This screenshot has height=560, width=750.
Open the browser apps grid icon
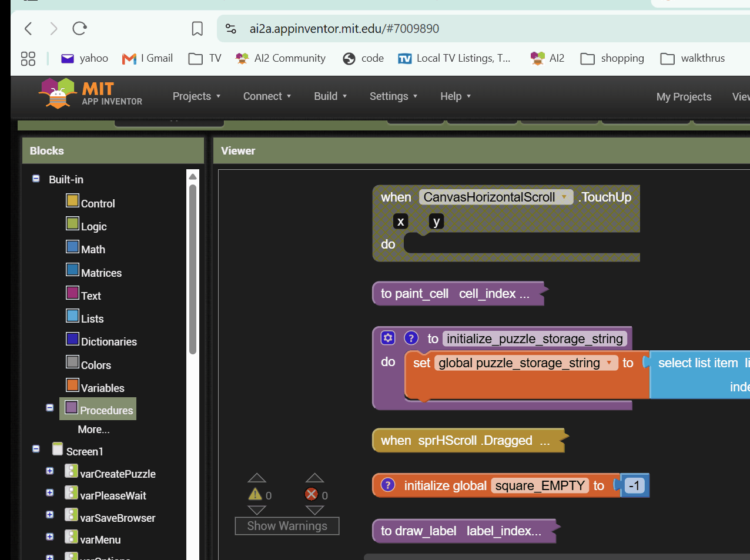(28, 58)
